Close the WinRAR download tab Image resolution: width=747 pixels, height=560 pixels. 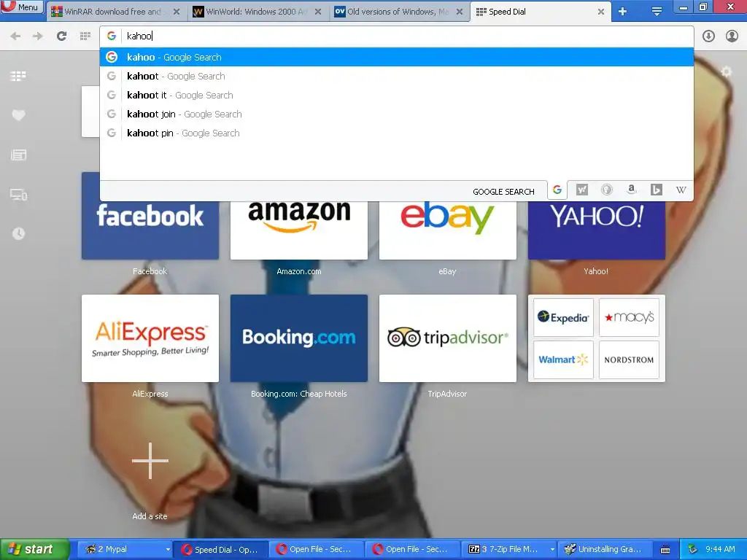[177, 12]
